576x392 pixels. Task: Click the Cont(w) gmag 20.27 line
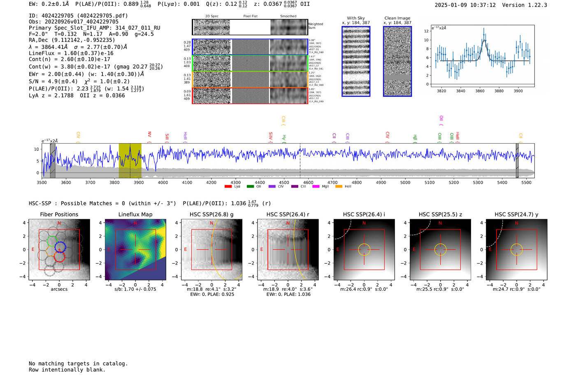(x=96, y=66)
